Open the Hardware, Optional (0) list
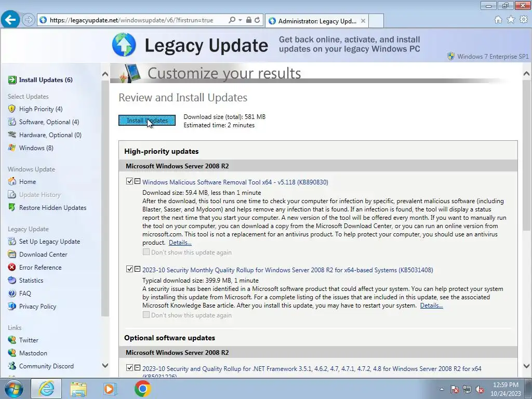532x399 pixels. click(50, 135)
